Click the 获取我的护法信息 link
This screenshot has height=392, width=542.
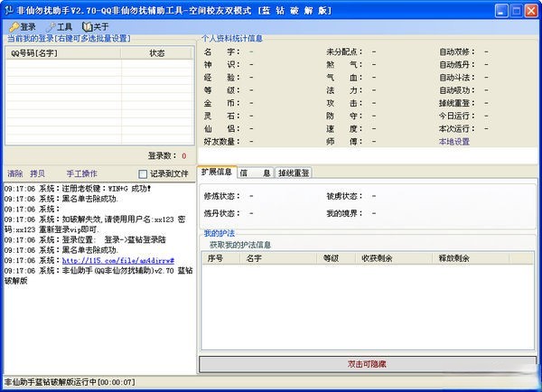pos(240,245)
